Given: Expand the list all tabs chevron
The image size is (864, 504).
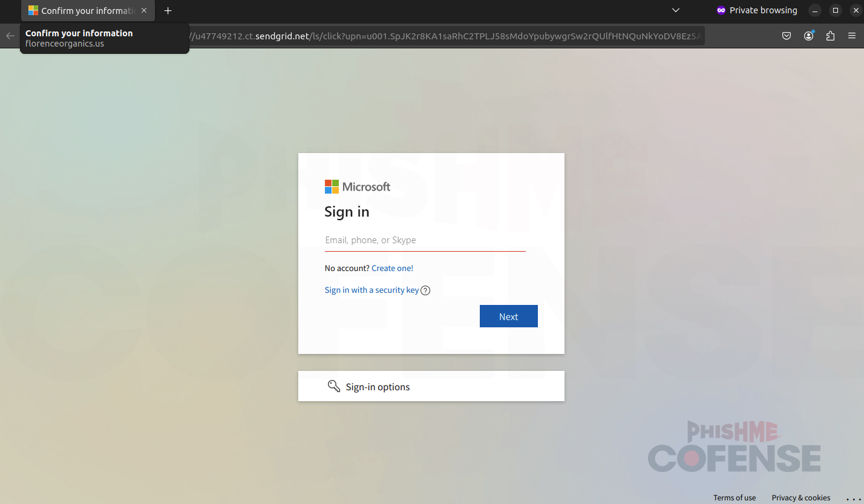Looking at the screenshot, I should (676, 10).
